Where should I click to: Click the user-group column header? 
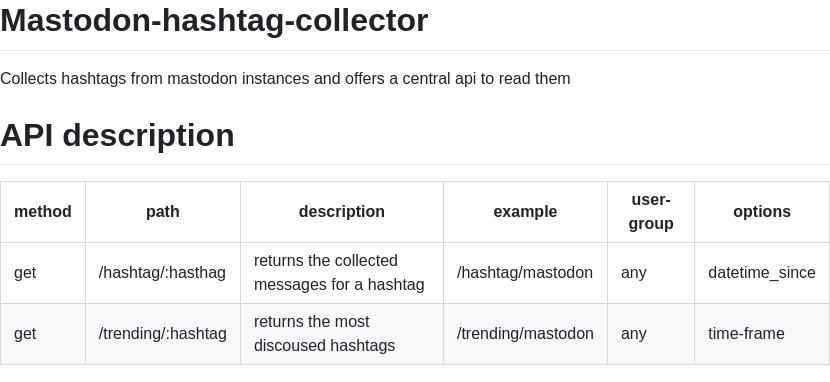point(651,212)
